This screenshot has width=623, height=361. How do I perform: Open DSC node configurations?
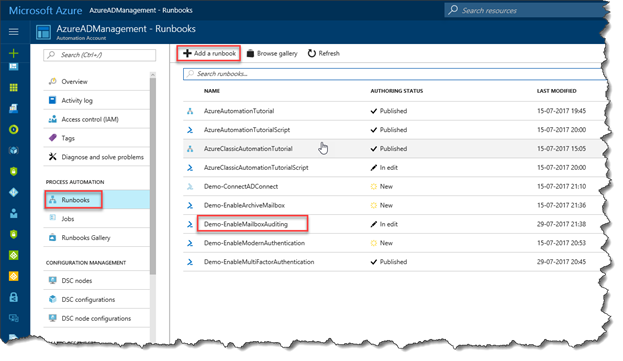97,318
